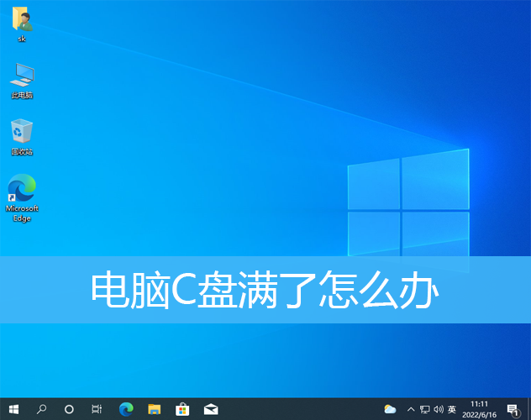Switch input language using 英 indicator
The image size is (531, 420).
(452, 409)
